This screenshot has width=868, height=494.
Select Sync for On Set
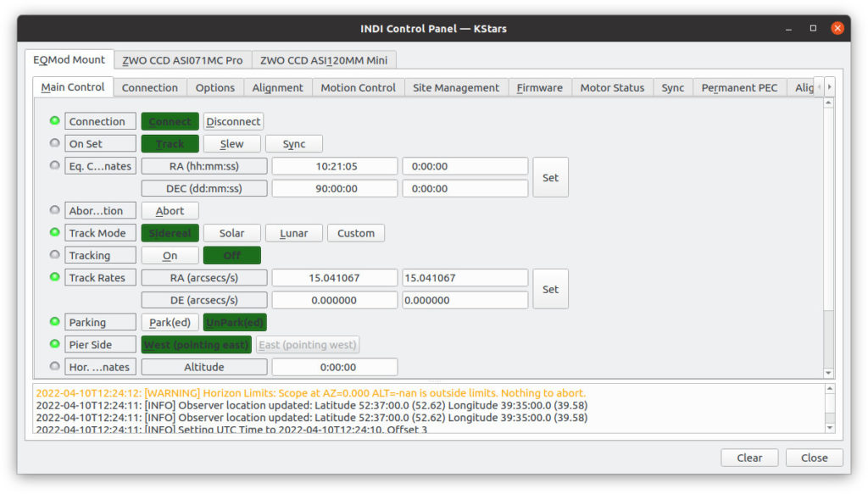tap(294, 144)
